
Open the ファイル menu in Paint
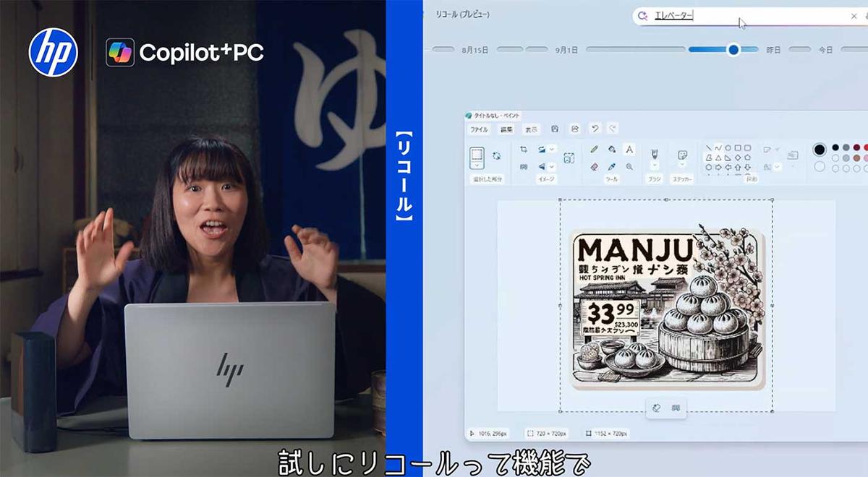coord(479,129)
